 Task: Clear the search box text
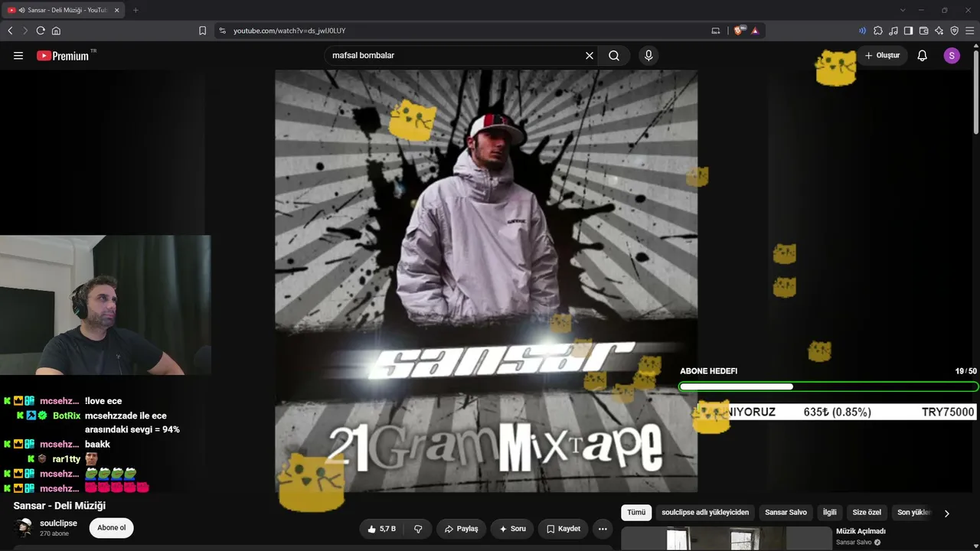point(590,56)
